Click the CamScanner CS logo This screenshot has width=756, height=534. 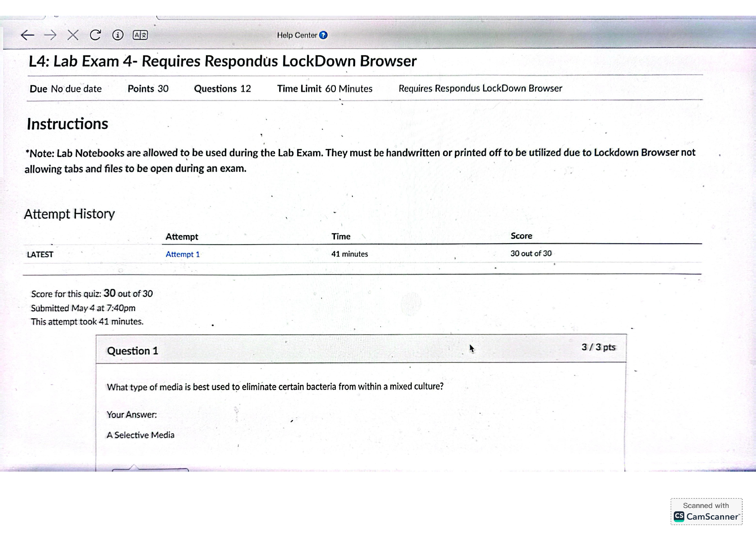point(679,516)
